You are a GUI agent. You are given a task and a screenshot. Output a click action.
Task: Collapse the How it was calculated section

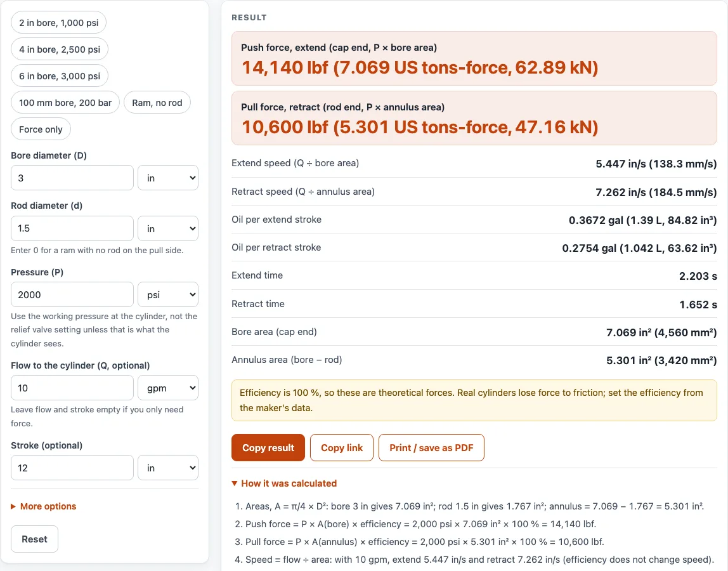coord(284,483)
